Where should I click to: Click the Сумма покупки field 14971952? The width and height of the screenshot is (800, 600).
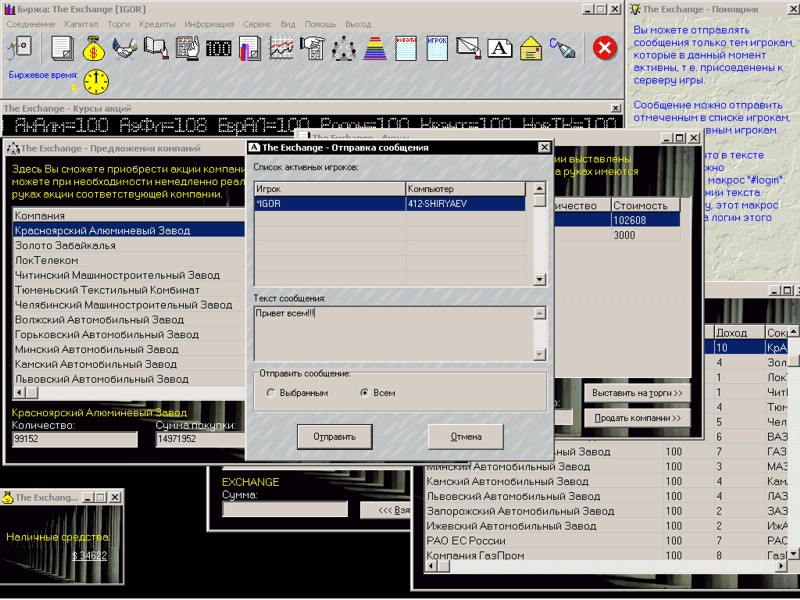coord(201,439)
